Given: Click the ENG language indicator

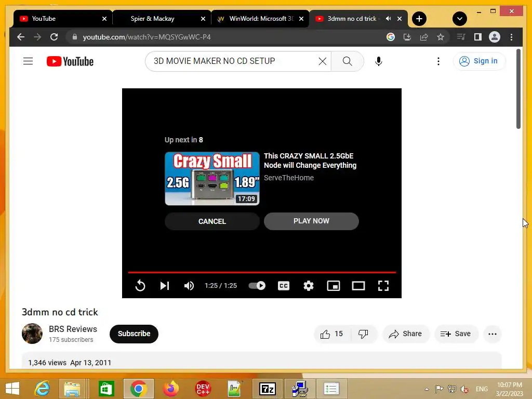Looking at the screenshot, I should click(x=482, y=389).
